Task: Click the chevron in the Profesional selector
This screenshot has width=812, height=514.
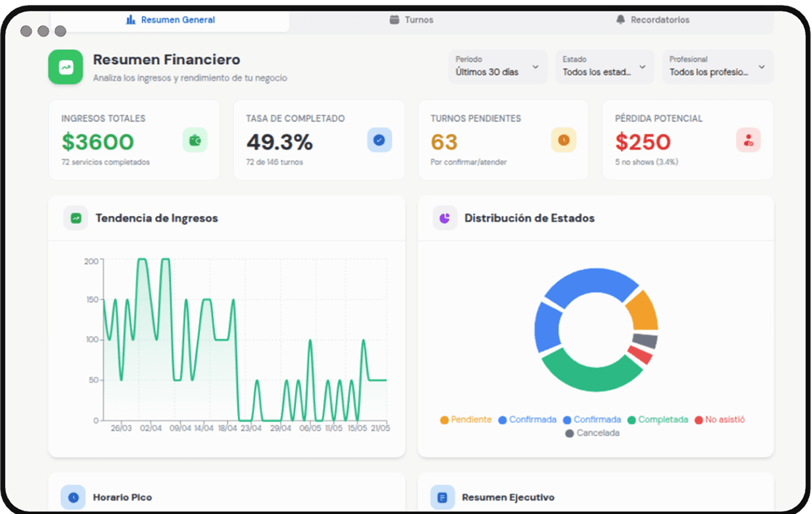Action: pos(762,67)
